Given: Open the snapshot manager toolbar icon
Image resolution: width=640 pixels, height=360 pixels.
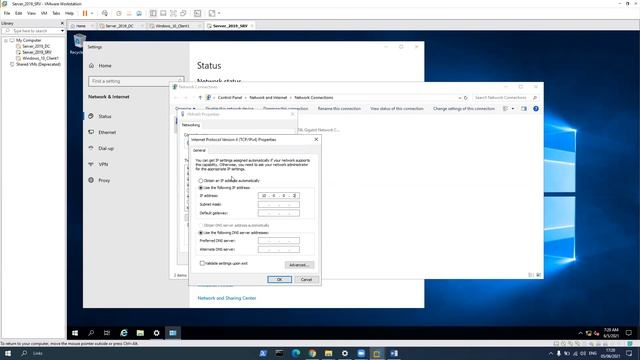Looking at the screenshot, I should [x=139, y=13].
